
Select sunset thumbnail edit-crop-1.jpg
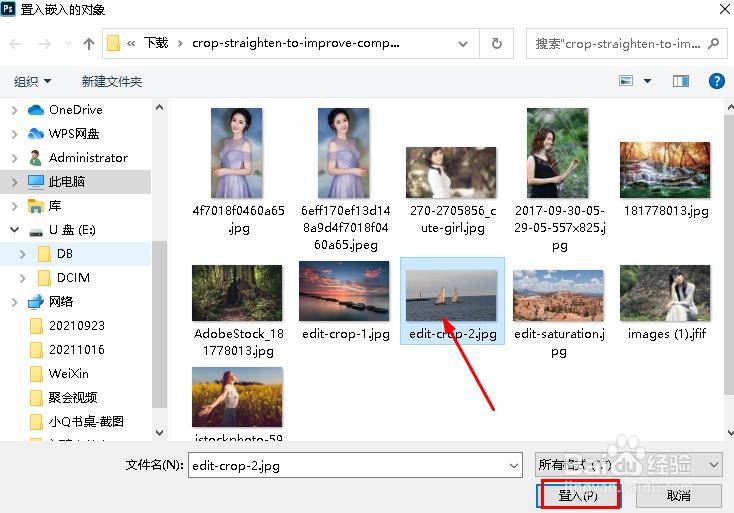click(x=344, y=291)
